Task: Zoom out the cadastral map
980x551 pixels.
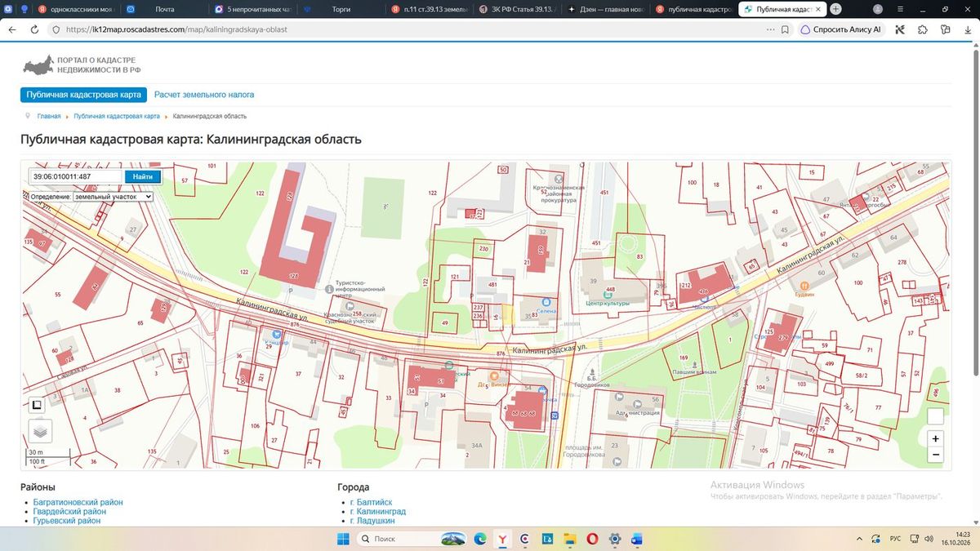Action: tap(936, 455)
